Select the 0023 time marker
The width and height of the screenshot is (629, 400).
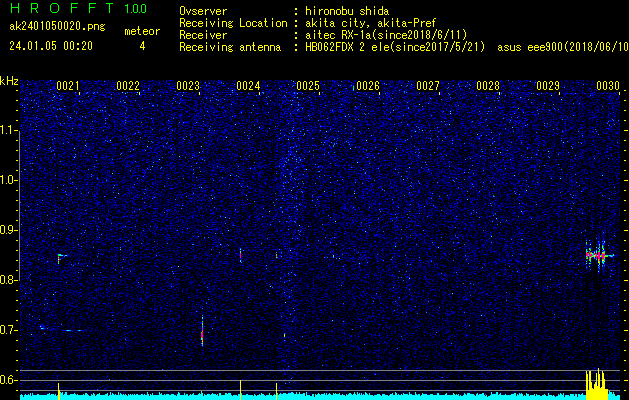tap(188, 87)
